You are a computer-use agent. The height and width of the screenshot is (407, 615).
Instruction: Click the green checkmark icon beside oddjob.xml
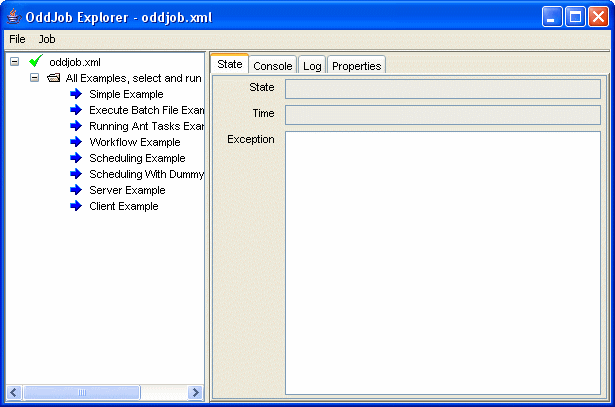coord(36,62)
